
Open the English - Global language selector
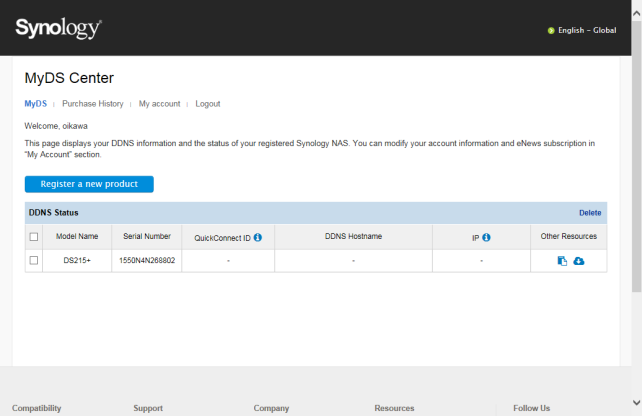587,30
